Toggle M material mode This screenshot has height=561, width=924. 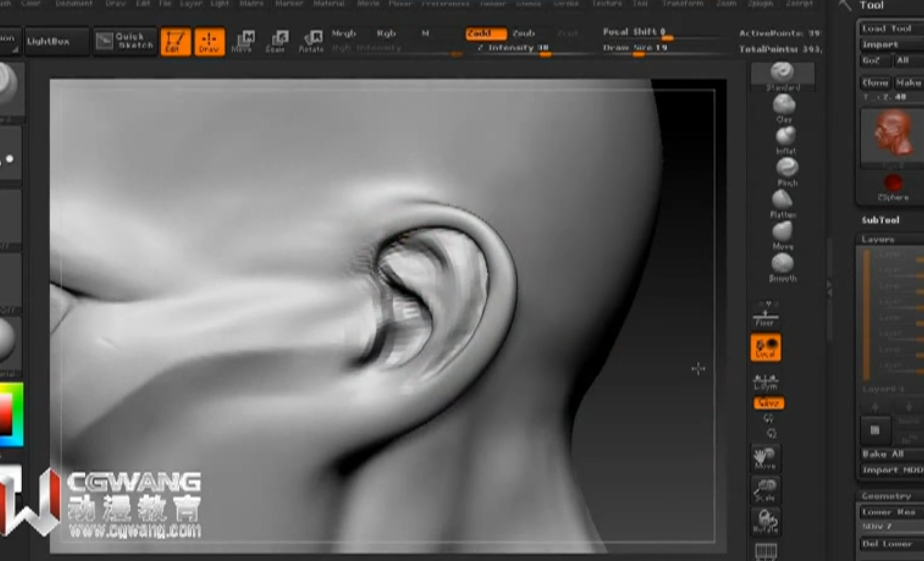[426, 34]
